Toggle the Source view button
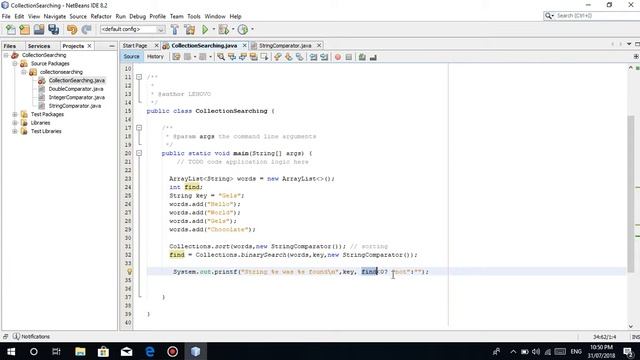Screen dimensions: 640x360 pyautogui.click(x=131, y=57)
